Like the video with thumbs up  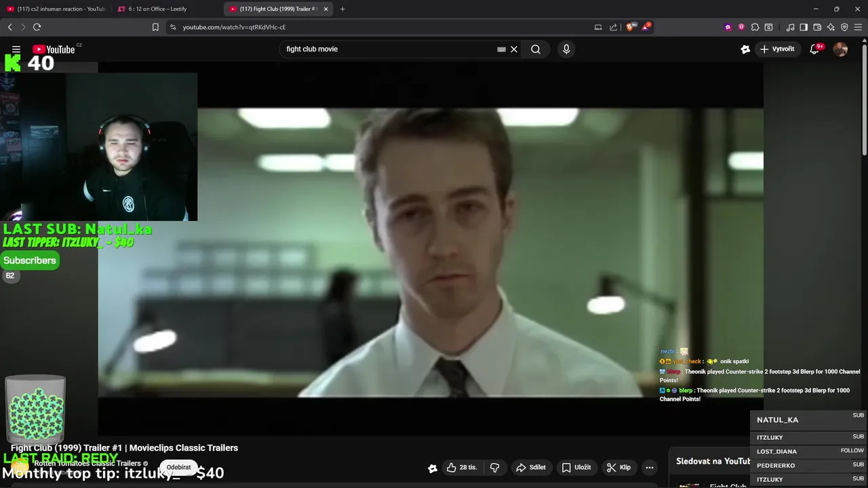[x=462, y=467]
